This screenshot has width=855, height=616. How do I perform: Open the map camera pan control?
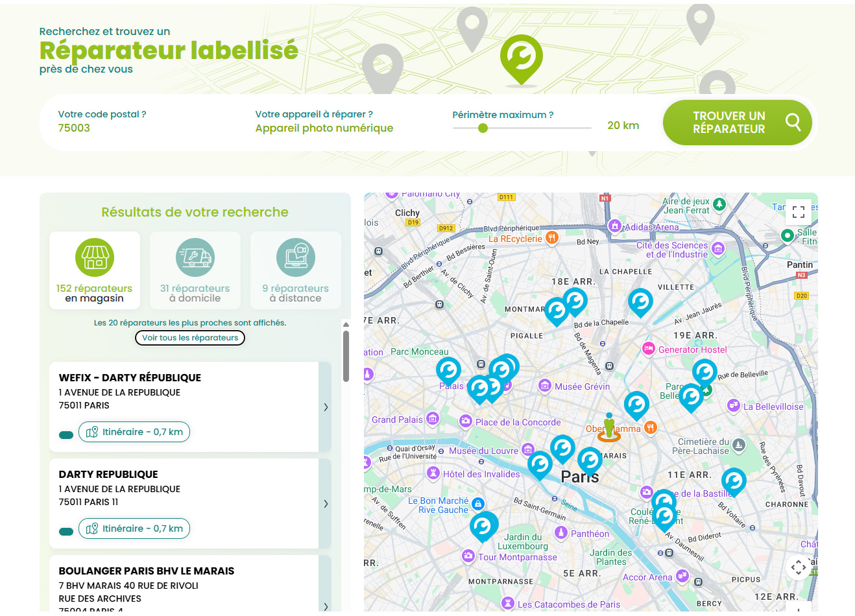tap(798, 567)
